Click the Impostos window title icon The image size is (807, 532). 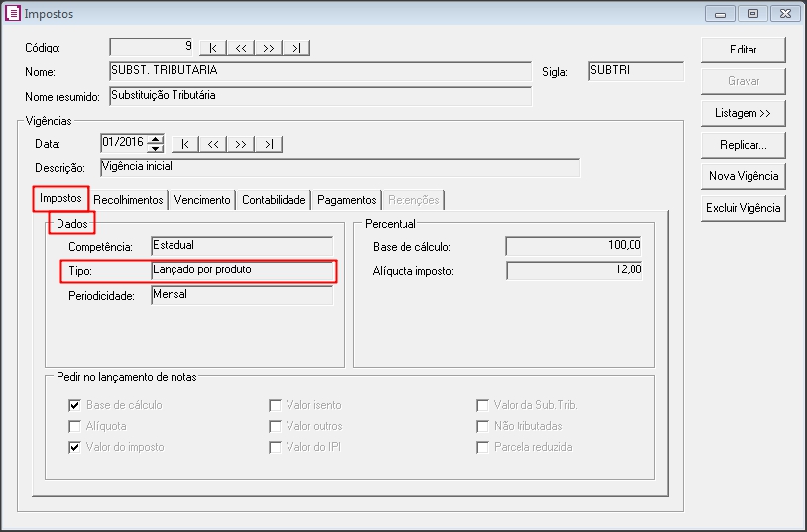tap(12, 14)
